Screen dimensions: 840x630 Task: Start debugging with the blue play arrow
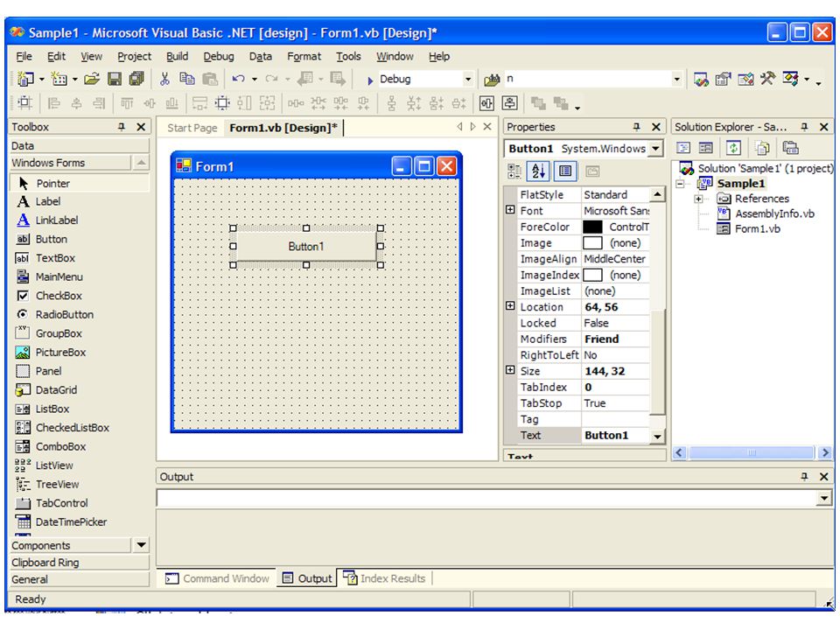coord(370,80)
